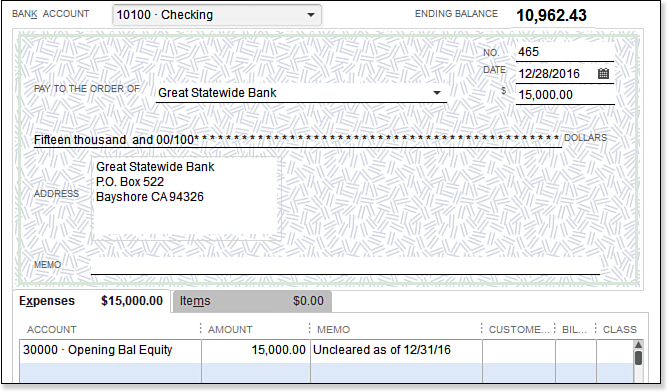This screenshot has width=668, height=392.
Task: Click the expenses table scrollbar thumb
Action: (638, 358)
